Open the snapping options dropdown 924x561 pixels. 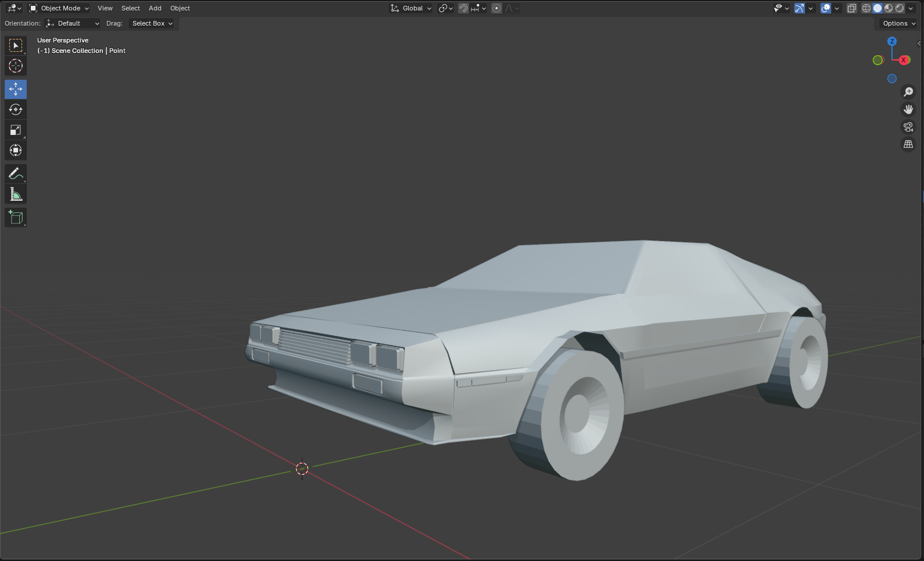(479, 8)
